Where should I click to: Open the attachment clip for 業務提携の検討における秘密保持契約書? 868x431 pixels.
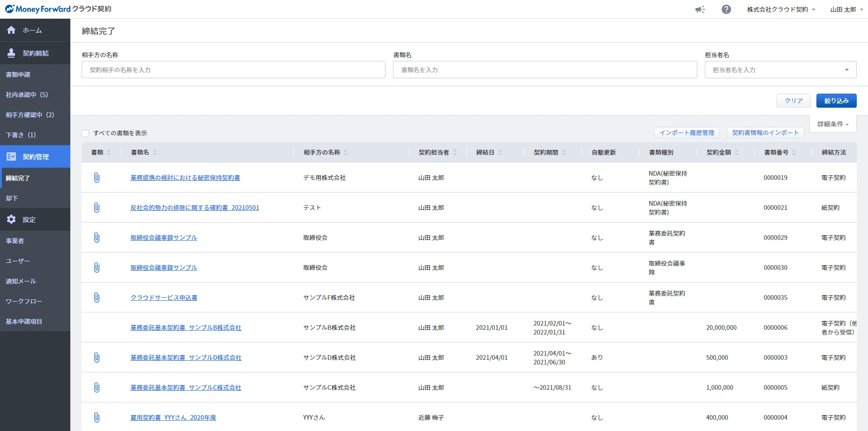(x=97, y=178)
